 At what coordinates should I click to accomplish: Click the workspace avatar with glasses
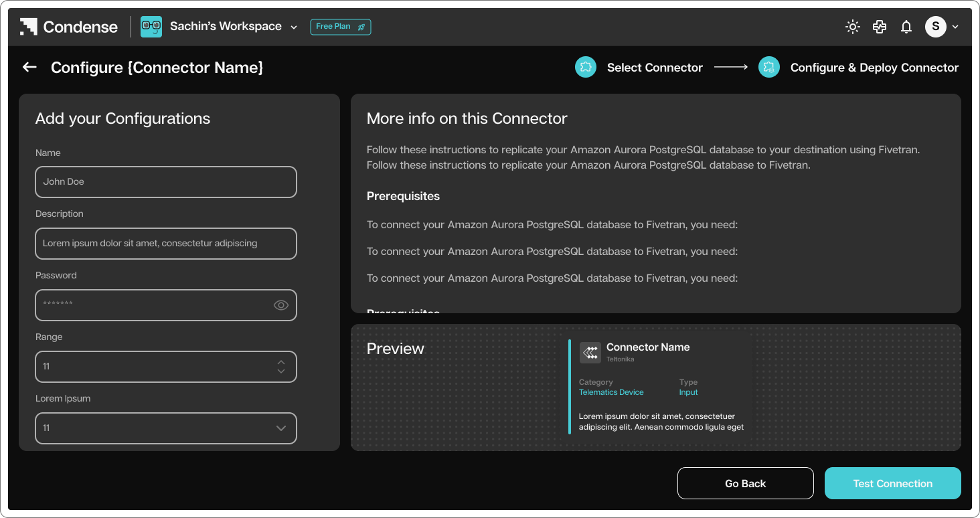tap(151, 27)
